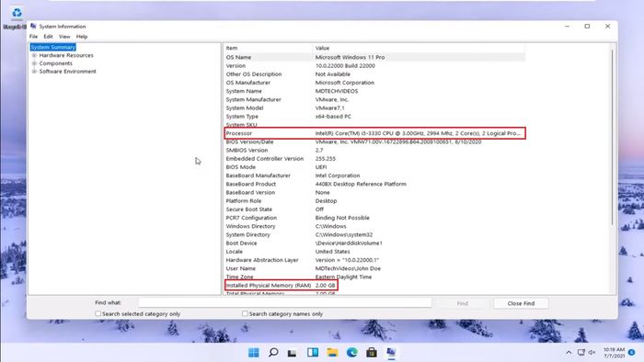Select the BaseBoard Product row

374,184
